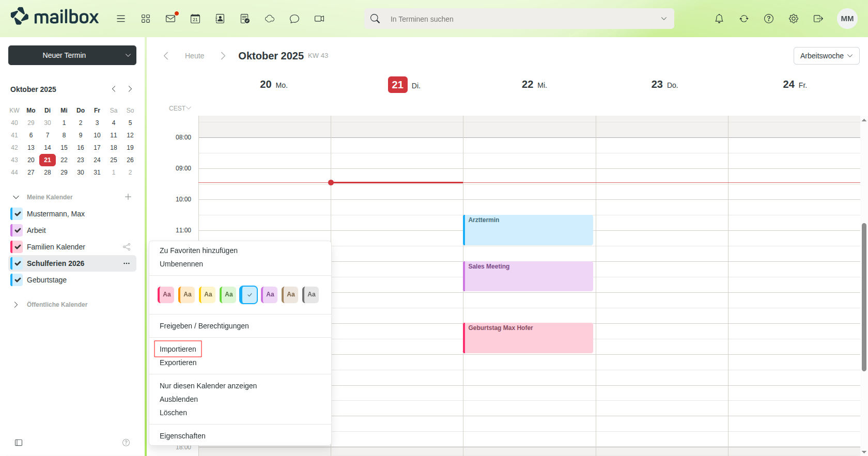Screen dimensions: 868x456
Task: Open the chat bubble icon
Action: 295,19
